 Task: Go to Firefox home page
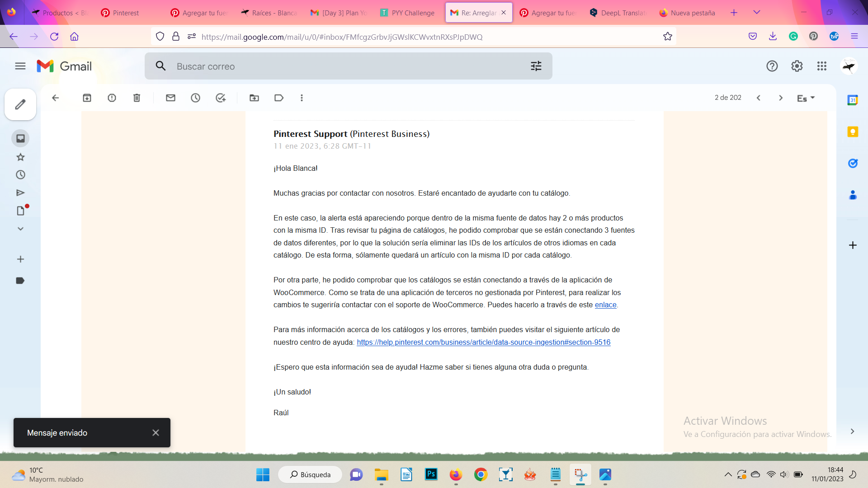point(75,37)
